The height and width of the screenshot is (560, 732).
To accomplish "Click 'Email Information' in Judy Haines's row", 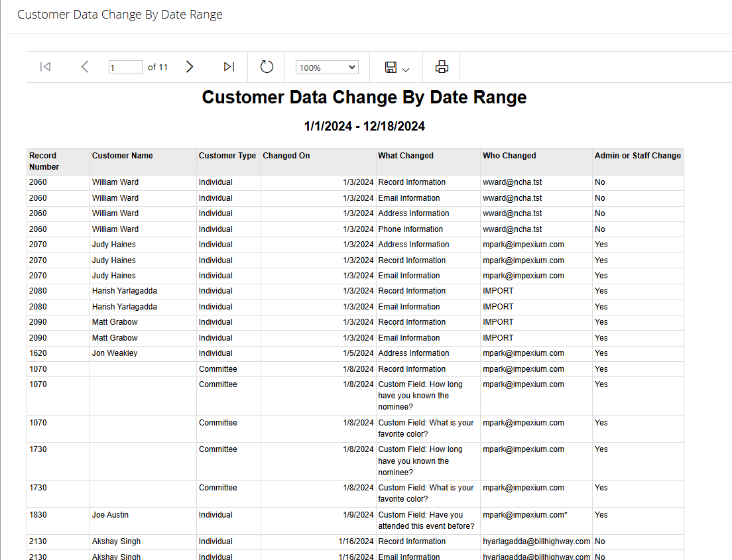I will coord(409,276).
